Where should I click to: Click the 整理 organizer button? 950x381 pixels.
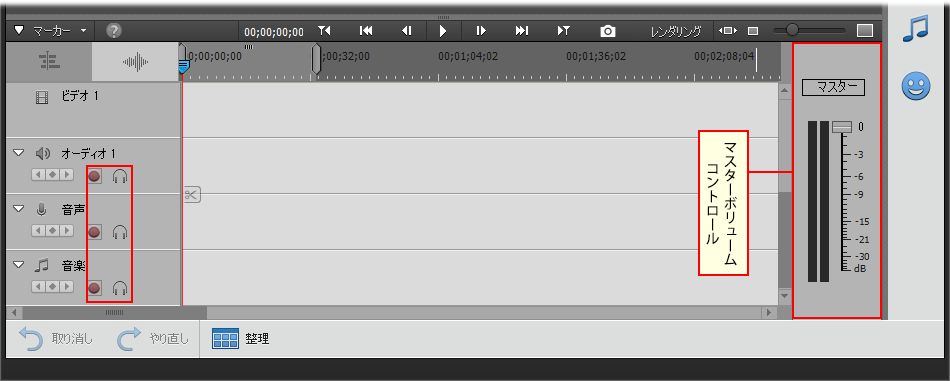(x=241, y=339)
